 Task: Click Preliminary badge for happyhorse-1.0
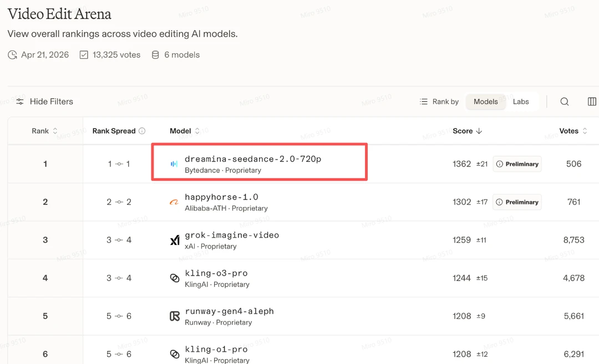pyautogui.click(x=517, y=202)
